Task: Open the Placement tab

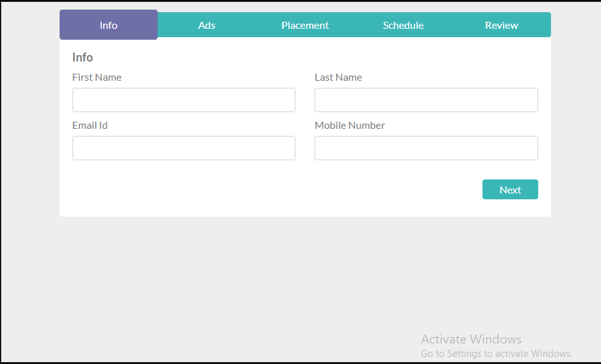Action: coord(305,25)
